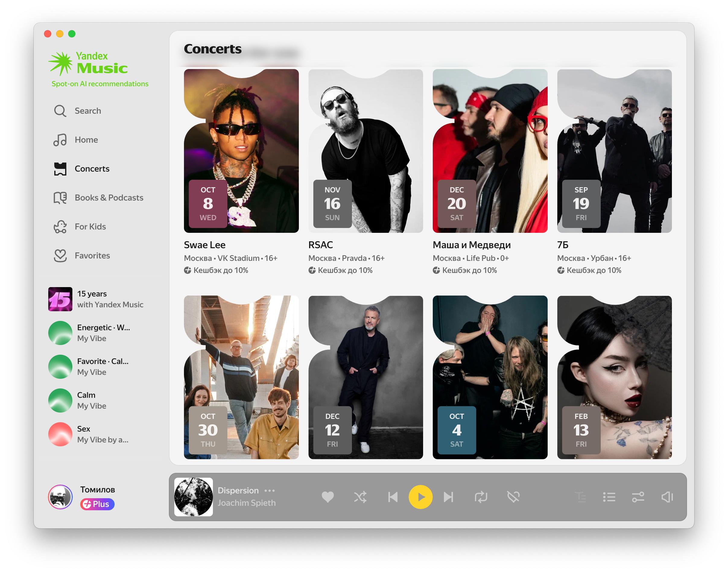The image size is (728, 573).
Task: Click Москва • Урбан • 16+ text
Action: pyautogui.click(x=594, y=258)
